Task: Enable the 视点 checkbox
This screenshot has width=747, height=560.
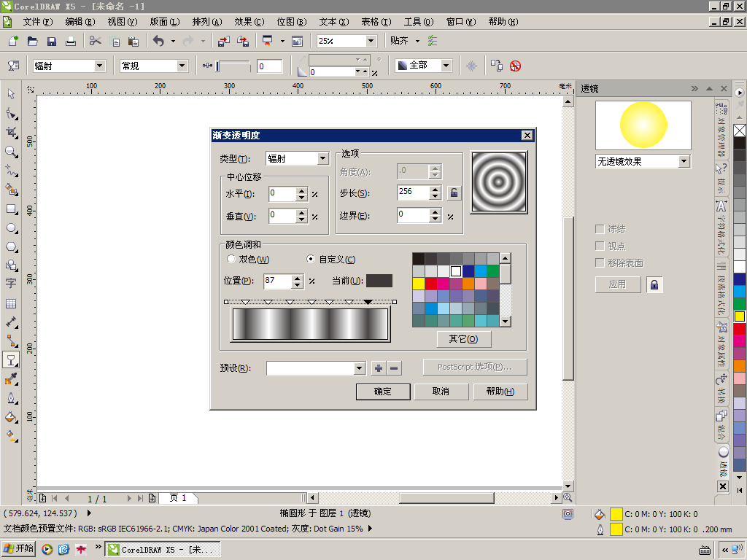Action: pos(600,246)
